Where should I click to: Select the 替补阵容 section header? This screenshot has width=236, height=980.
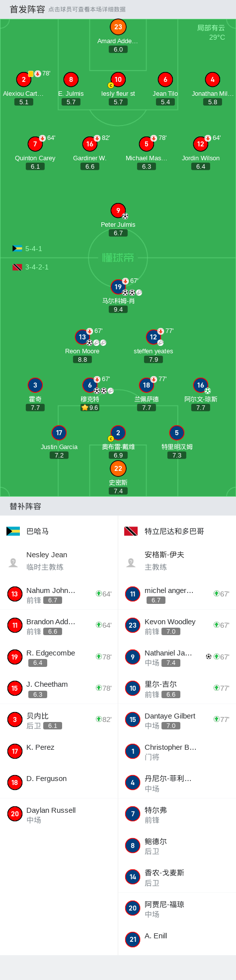(25, 506)
